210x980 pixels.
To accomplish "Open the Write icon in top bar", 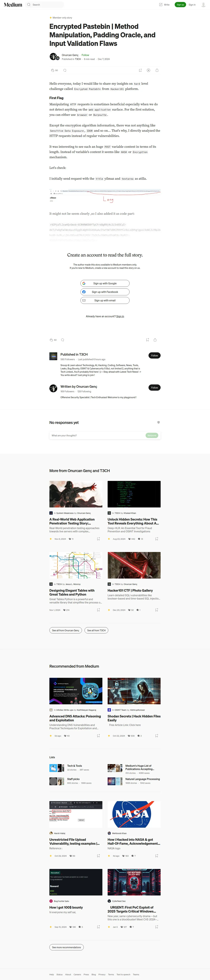I will pos(164,5).
